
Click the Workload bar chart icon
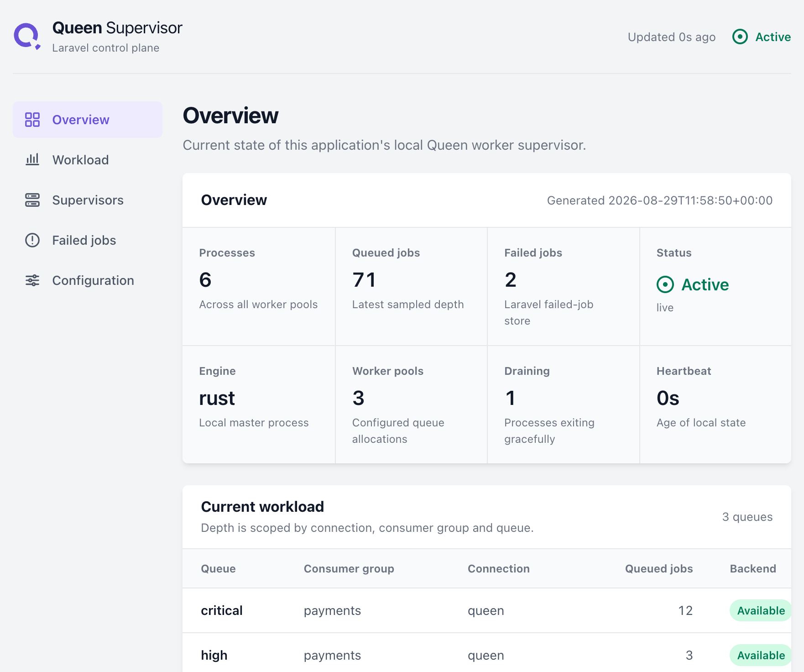[x=32, y=160]
